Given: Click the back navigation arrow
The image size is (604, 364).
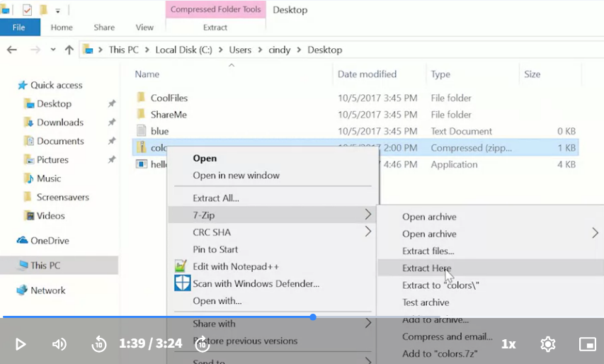Looking at the screenshot, I should (x=12, y=50).
